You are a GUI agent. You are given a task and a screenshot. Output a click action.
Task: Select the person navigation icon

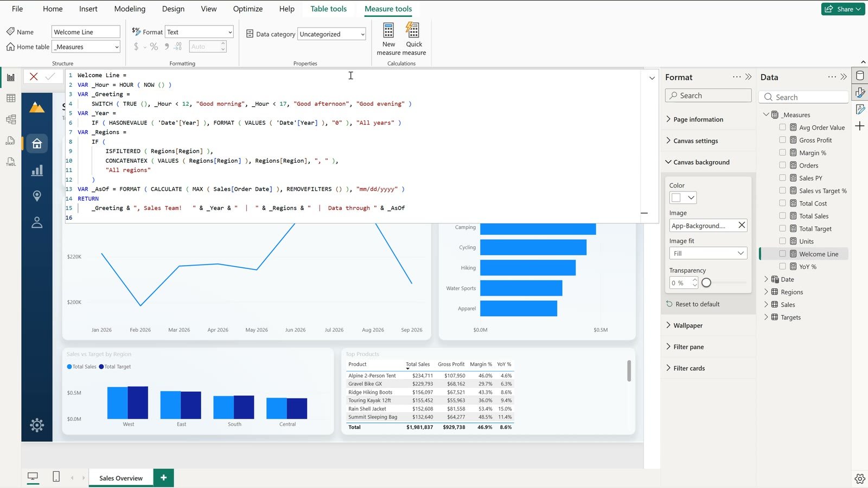(37, 222)
